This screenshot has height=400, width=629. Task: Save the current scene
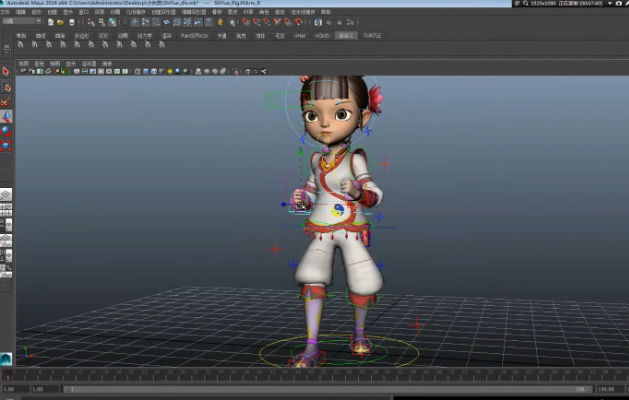point(71,22)
